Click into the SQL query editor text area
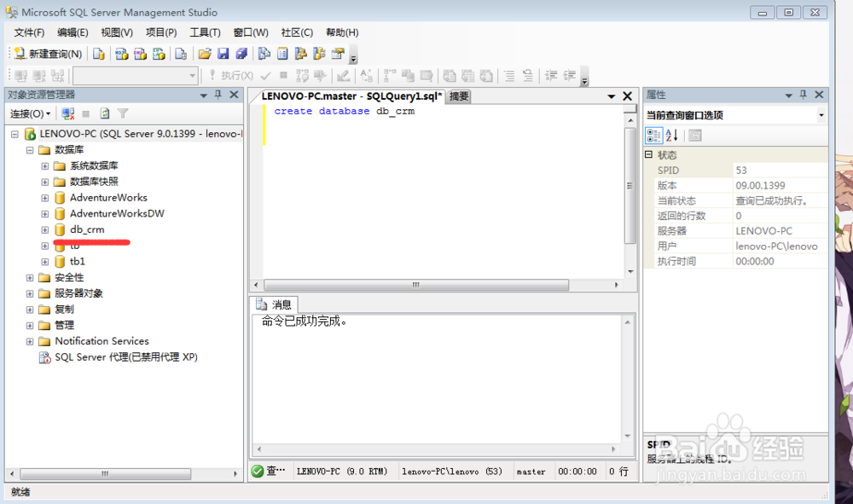Image resolution: width=853 pixels, height=504 pixels. click(444, 190)
